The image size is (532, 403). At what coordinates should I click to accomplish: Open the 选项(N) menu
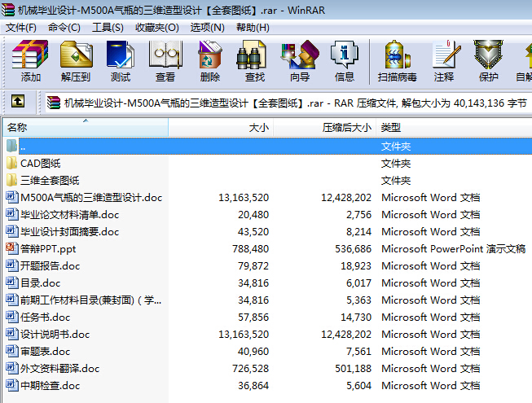pyautogui.click(x=207, y=28)
